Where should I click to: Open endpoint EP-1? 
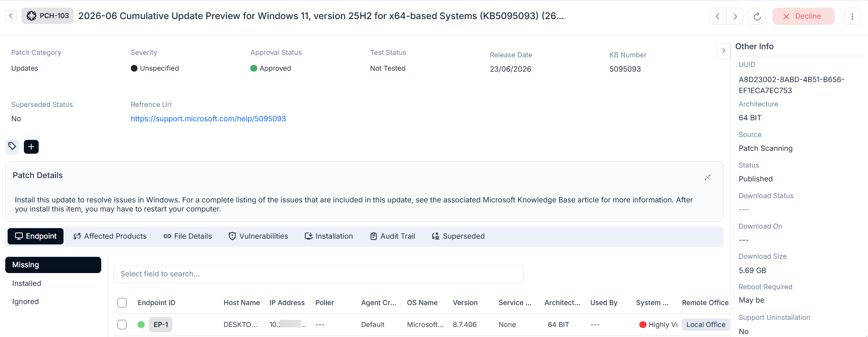160,325
